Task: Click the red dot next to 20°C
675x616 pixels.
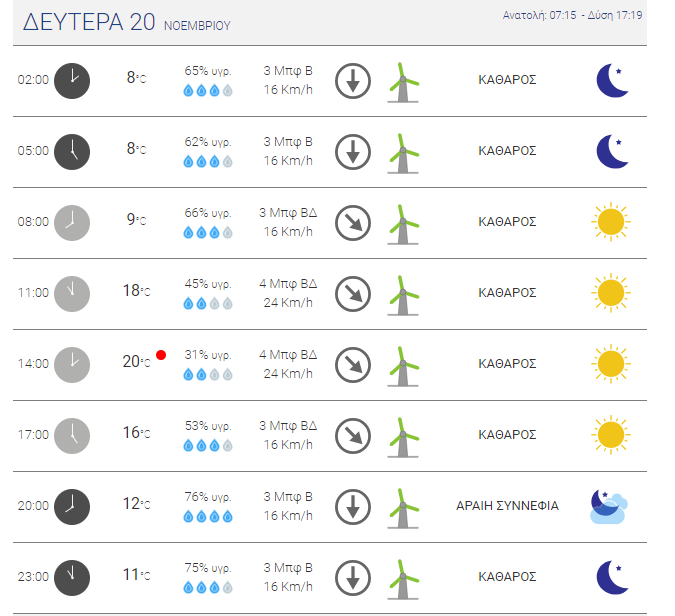Action: coord(161,355)
